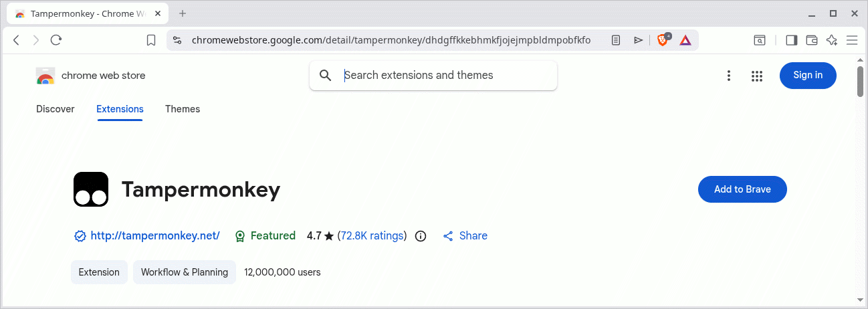Select the Tampermonkey browser tab
Screen dimensions: 868x309
88,13
